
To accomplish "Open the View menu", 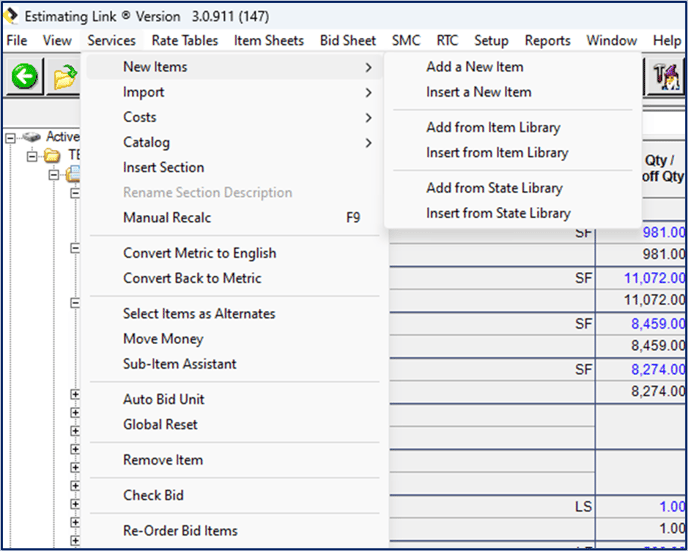I will click(57, 40).
